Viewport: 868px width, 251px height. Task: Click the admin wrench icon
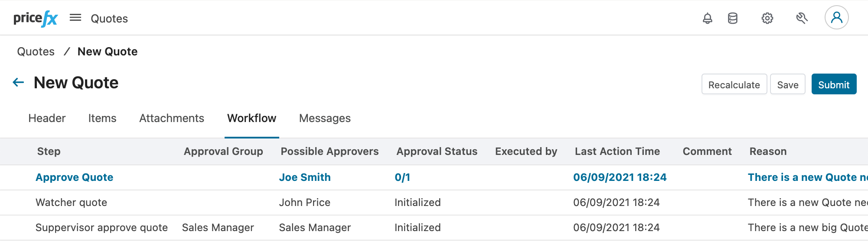click(801, 18)
